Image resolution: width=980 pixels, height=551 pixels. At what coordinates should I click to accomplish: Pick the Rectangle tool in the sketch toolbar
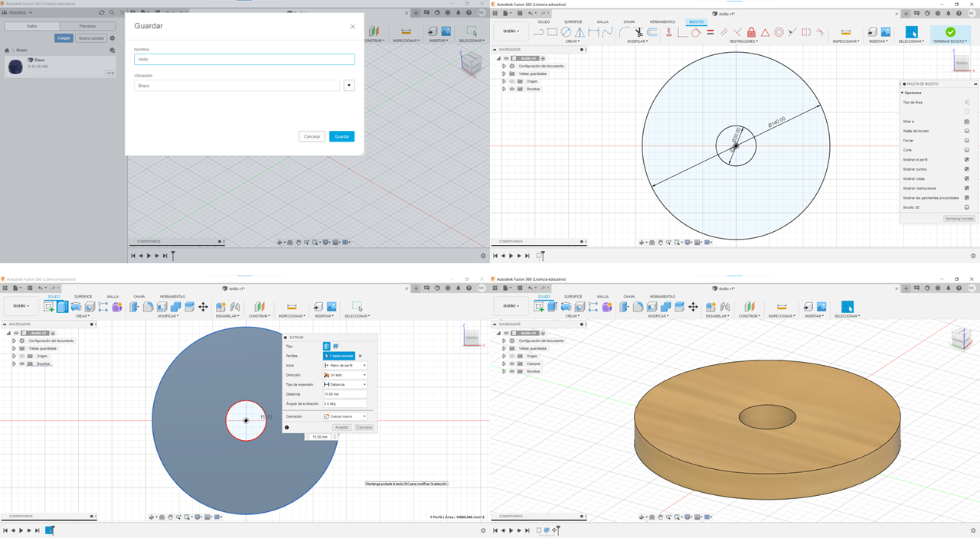tap(552, 32)
